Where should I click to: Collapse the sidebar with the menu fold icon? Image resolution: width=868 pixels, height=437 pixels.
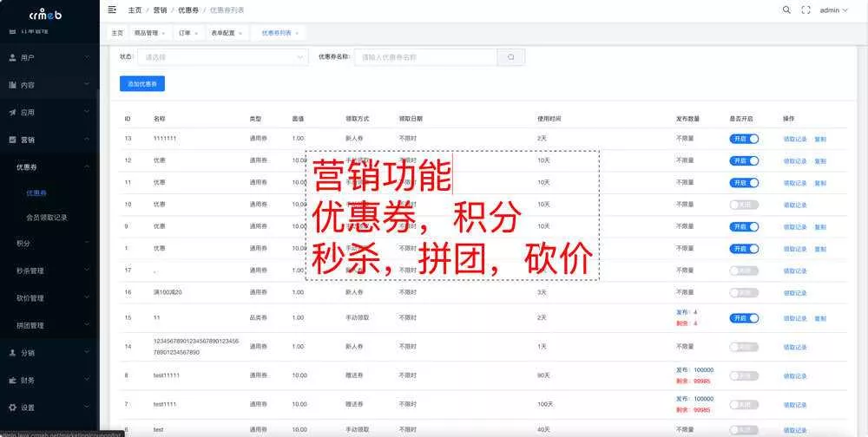[x=112, y=10]
